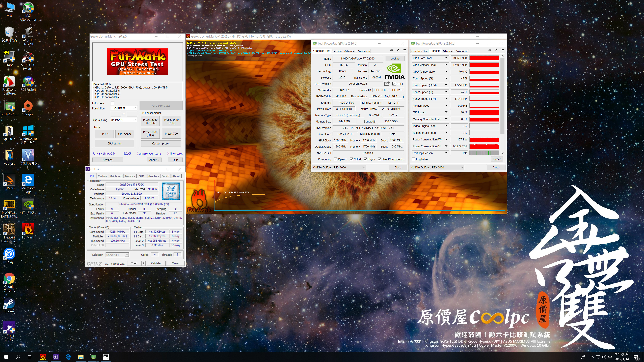Open FurMark desktop shortcut icon
The image size is (644, 362).
[x=28, y=231]
